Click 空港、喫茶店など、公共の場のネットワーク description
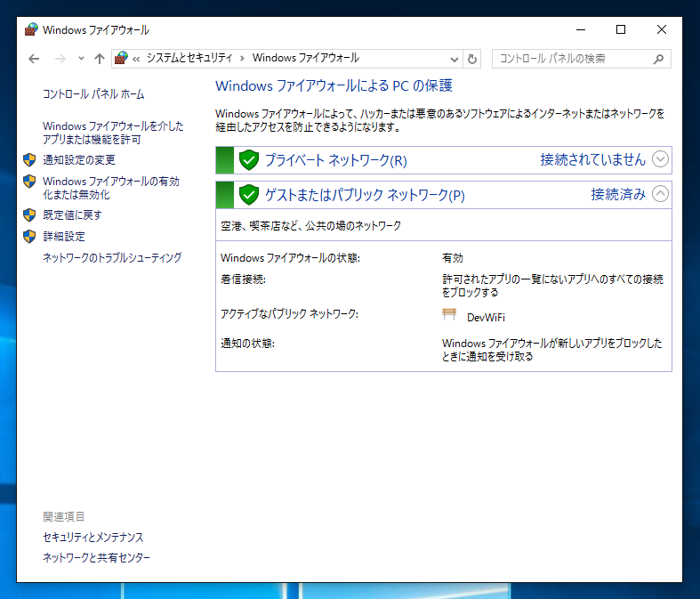700x599 pixels. pyautogui.click(x=310, y=226)
